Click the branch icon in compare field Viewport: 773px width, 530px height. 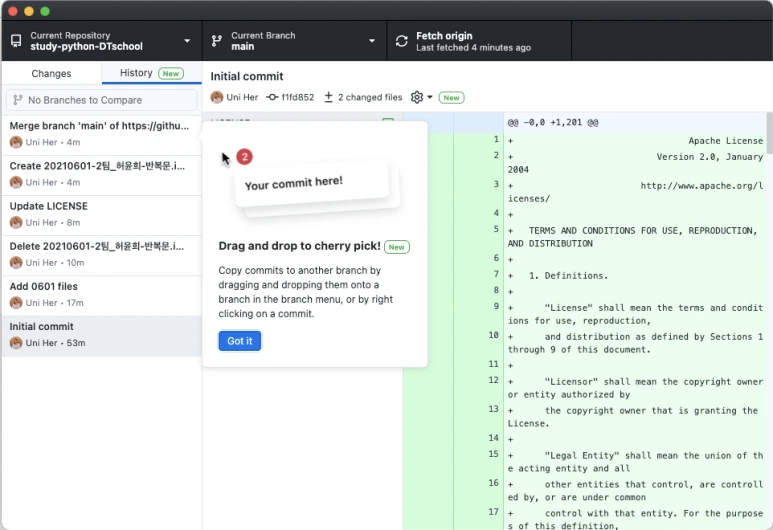[x=18, y=100]
